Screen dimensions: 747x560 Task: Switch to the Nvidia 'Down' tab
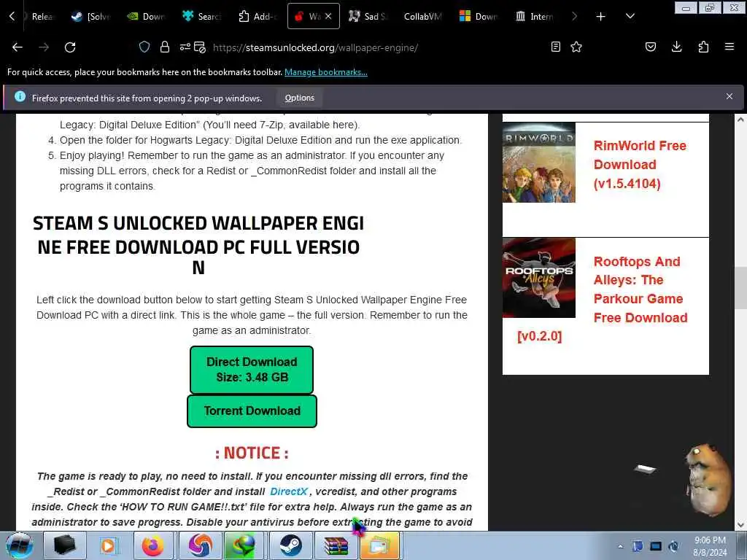pyautogui.click(x=147, y=16)
